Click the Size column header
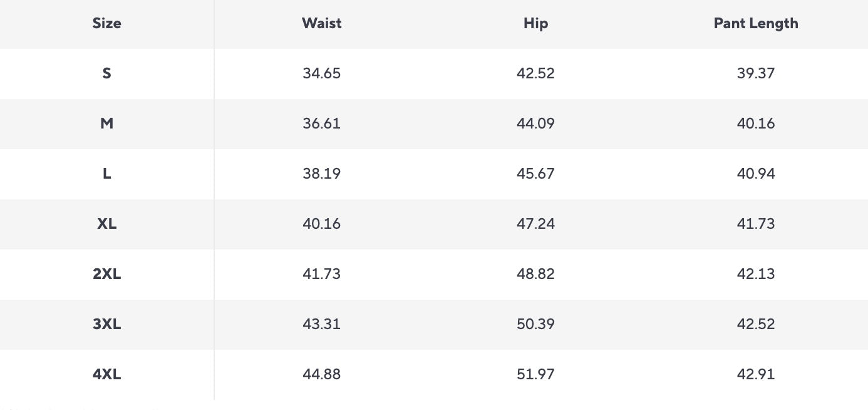This screenshot has height=410, width=868. click(x=106, y=23)
